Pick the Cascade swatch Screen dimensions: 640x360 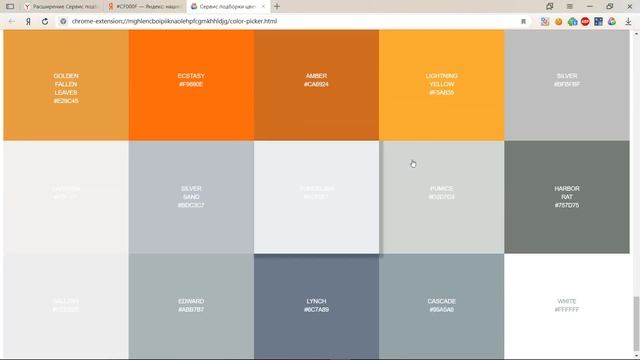pyautogui.click(x=442, y=306)
